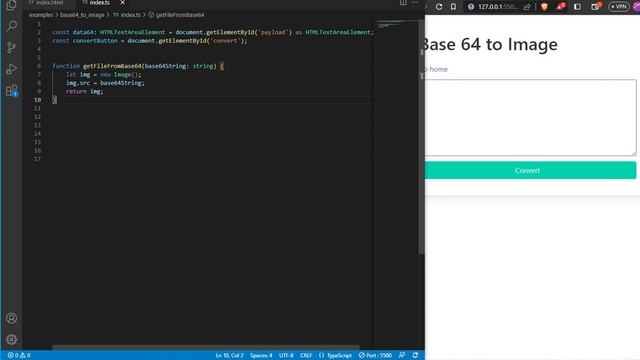Click the 127.0.0.1 address bar
640x360 pixels.
(498, 7)
